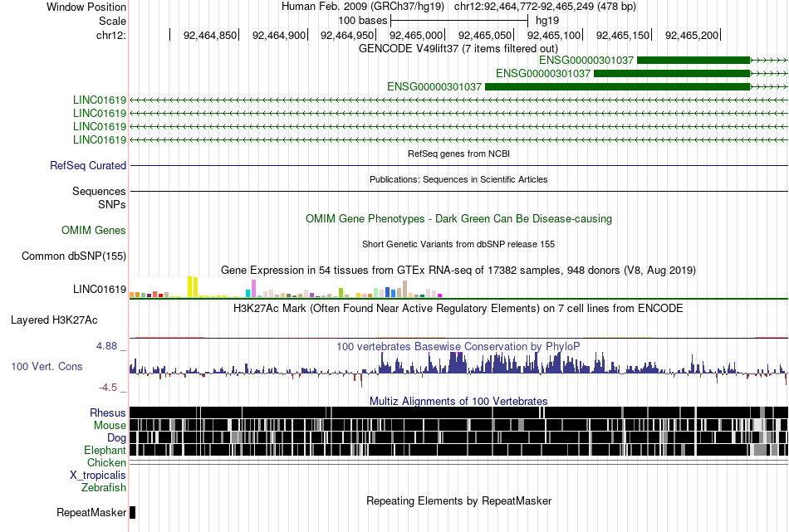The height and width of the screenshot is (532, 789).
Task: Click the black RepeatMasker repeat block
Action: [x=132, y=512]
